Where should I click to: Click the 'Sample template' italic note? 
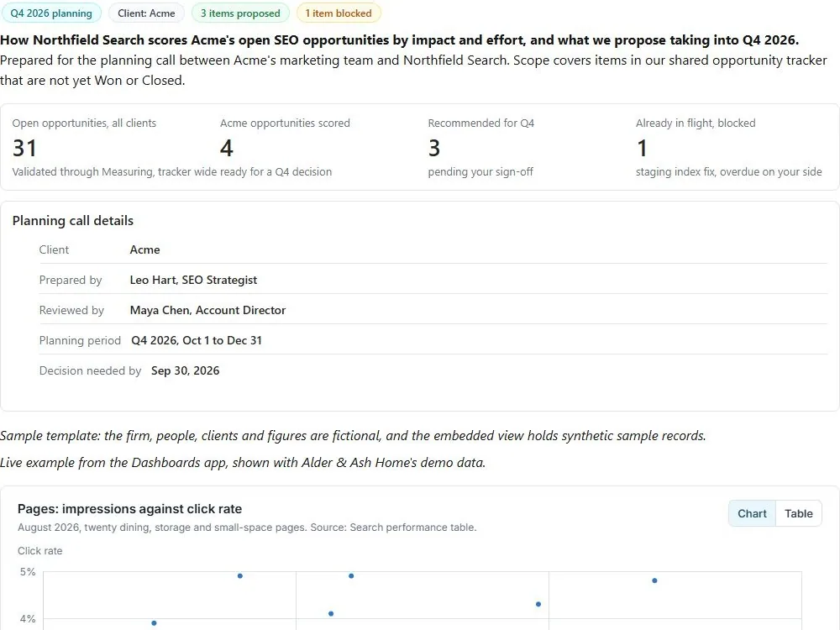point(353,435)
